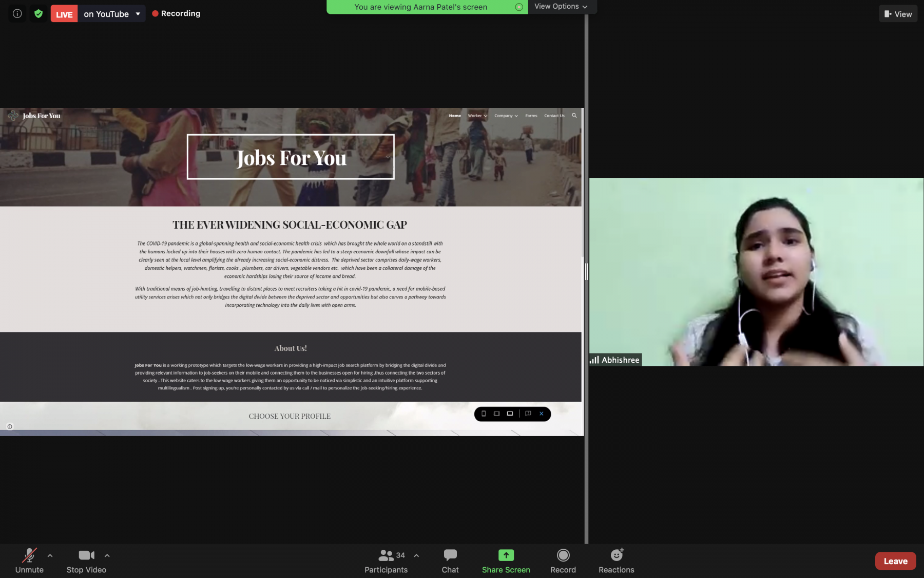Open the meeting information icon
Image resolution: width=924 pixels, height=578 pixels.
[x=17, y=14]
